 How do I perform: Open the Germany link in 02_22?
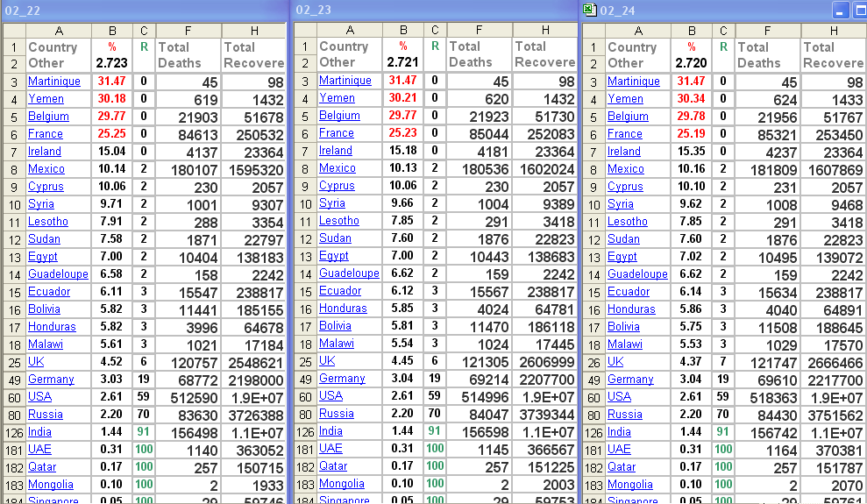click(51, 380)
